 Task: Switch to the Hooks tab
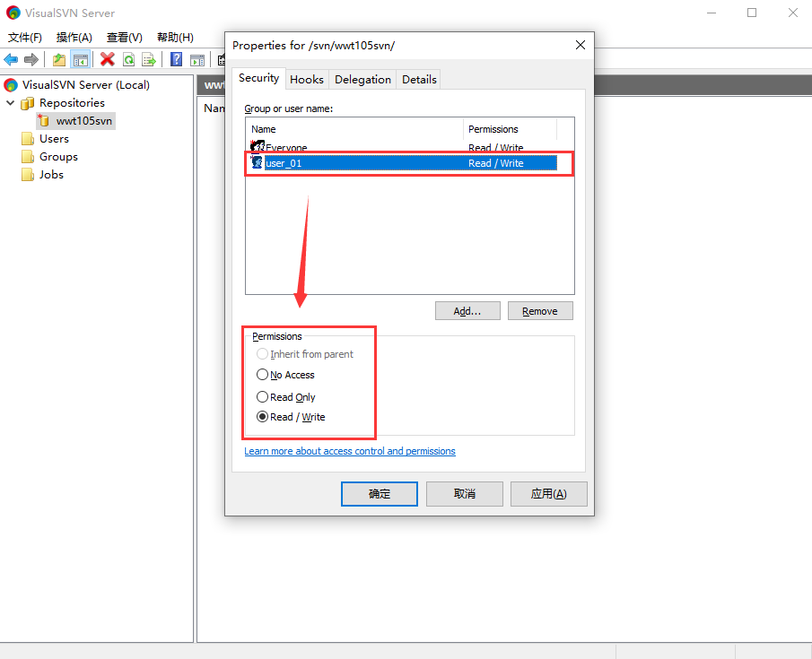point(307,79)
